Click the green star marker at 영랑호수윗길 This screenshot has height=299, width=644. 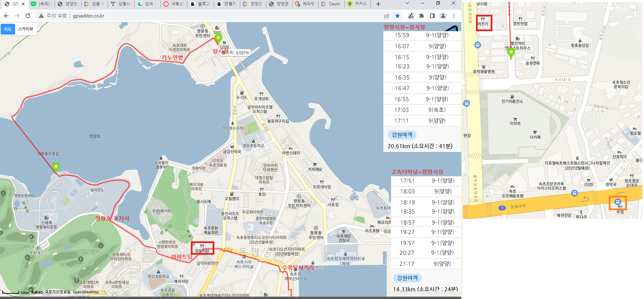tap(56, 167)
